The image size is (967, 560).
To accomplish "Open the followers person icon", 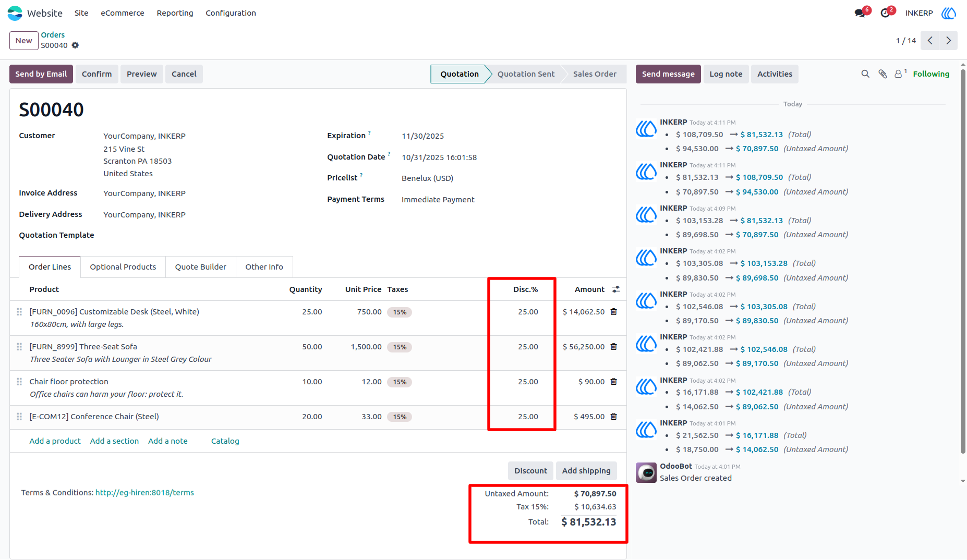I will coord(899,74).
